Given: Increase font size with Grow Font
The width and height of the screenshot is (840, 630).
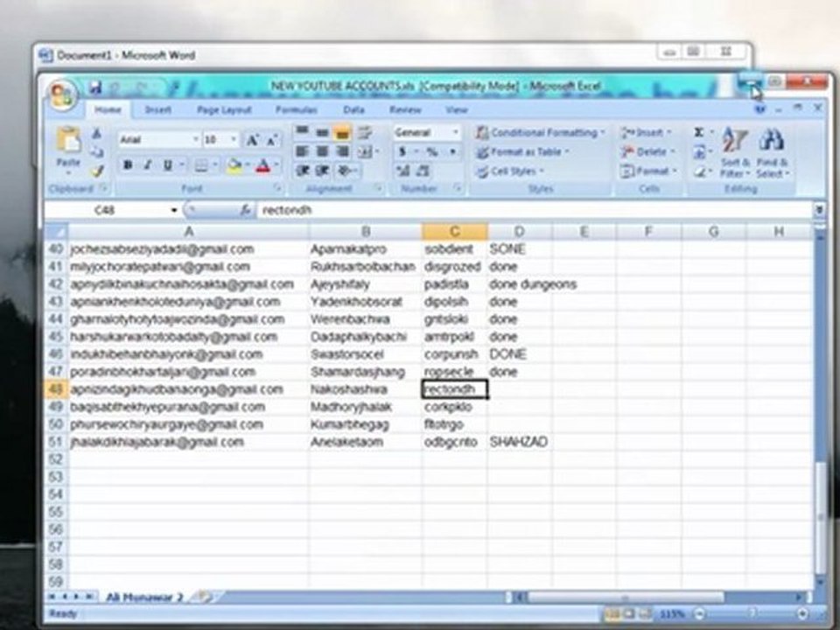Looking at the screenshot, I should pos(251,140).
